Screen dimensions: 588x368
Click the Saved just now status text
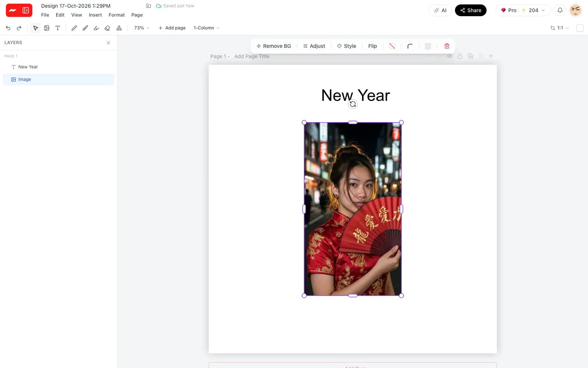[179, 6]
